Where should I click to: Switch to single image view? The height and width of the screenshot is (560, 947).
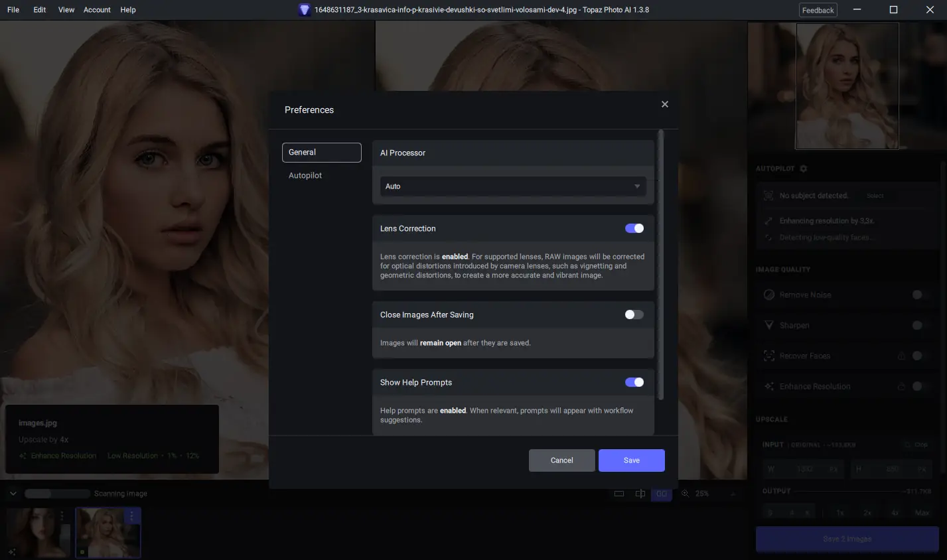619,494
